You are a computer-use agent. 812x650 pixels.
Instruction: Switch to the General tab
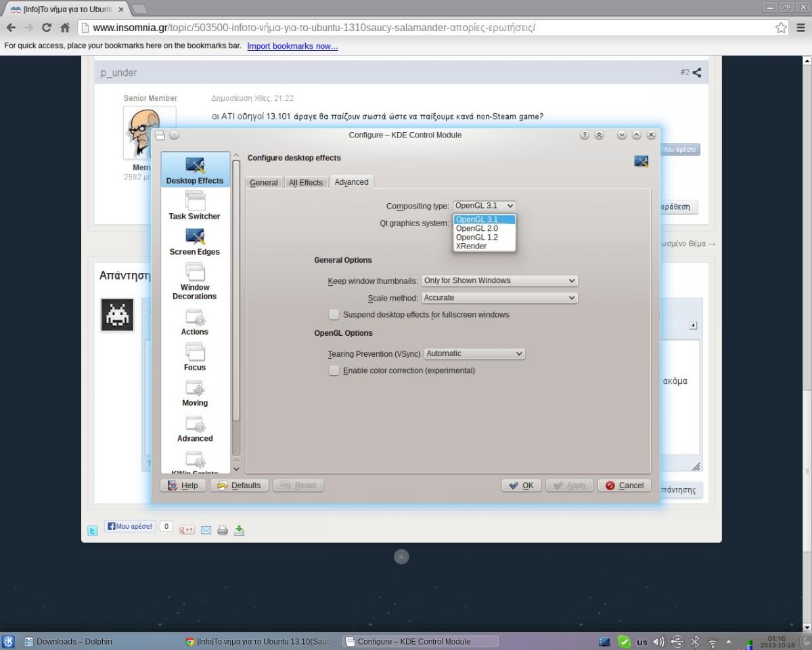263,182
